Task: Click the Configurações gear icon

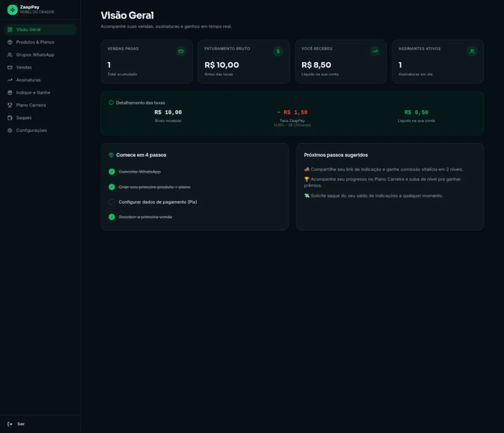Action: (10, 130)
